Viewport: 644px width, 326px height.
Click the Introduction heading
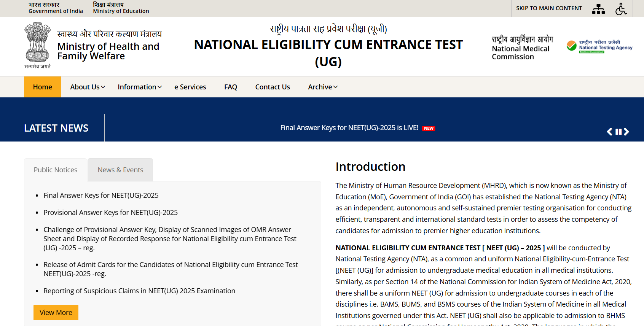[x=370, y=167]
